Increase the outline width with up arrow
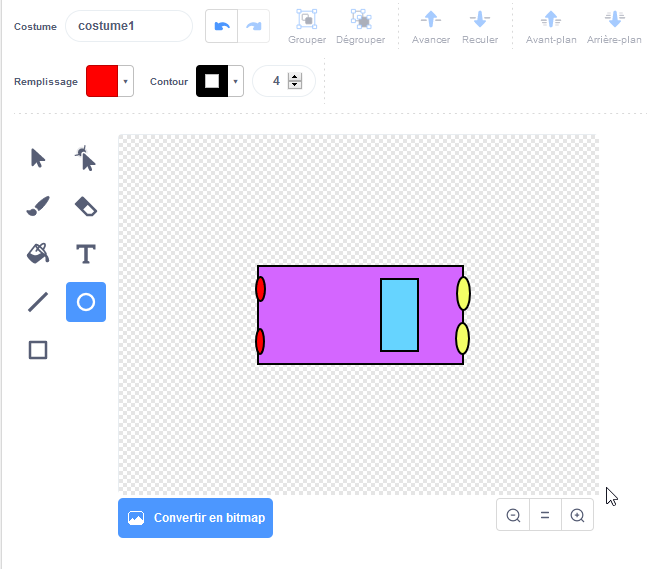This screenshot has width=671, height=569. [x=294, y=77]
